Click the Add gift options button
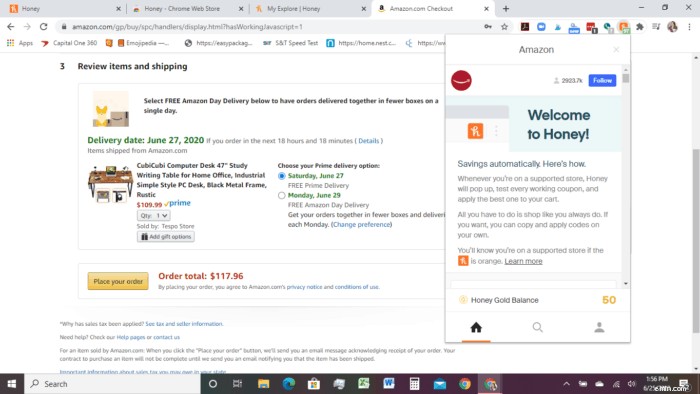This screenshot has width=700, height=394. [166, 236]
